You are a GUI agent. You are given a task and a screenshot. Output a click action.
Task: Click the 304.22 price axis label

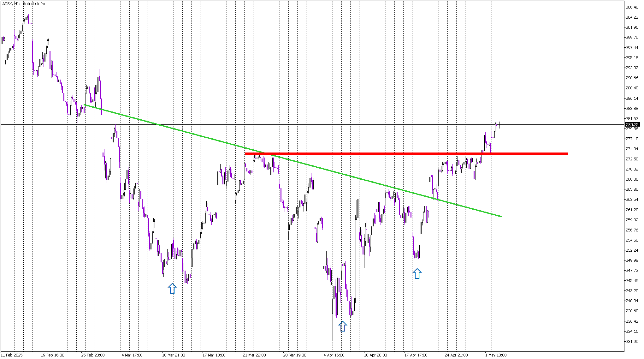coord(632,17)
